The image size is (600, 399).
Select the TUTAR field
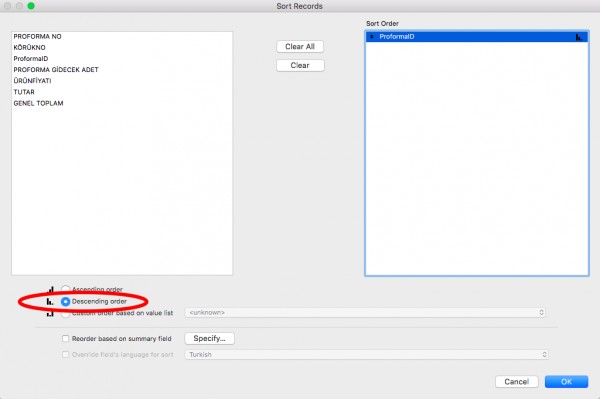coord(24,92)
